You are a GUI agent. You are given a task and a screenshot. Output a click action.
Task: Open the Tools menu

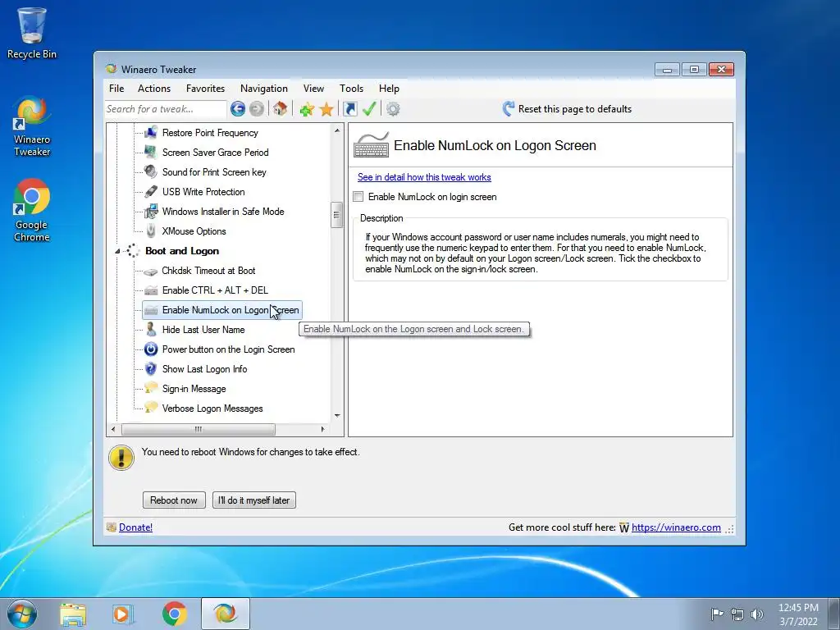click(351, 89)
